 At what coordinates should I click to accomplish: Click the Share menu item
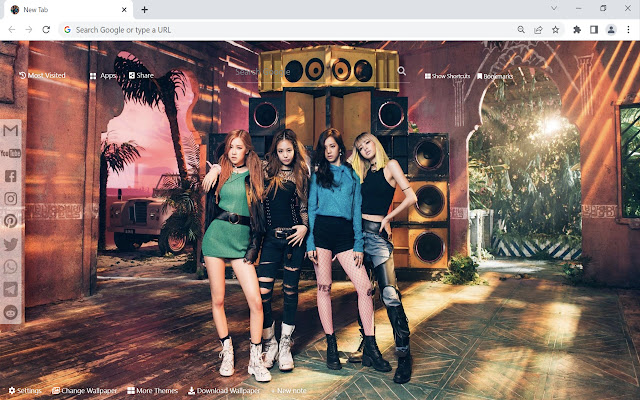tap(141, 76)
